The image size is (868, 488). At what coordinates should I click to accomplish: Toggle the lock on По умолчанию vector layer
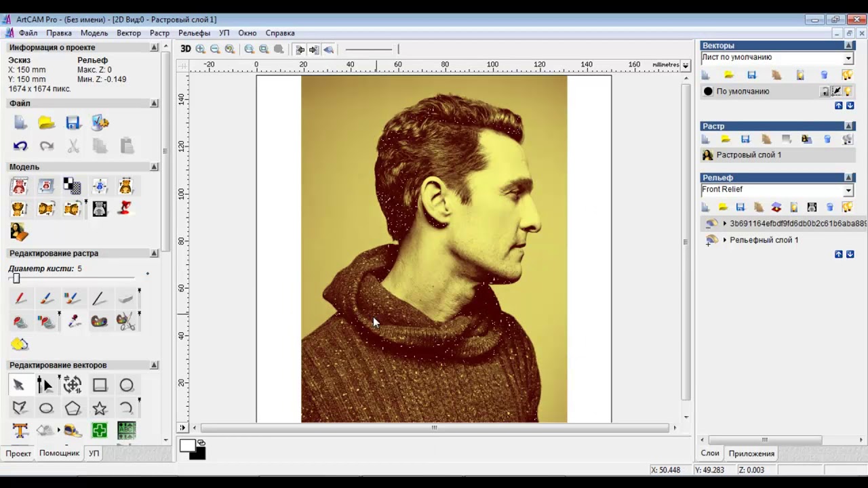825,91
